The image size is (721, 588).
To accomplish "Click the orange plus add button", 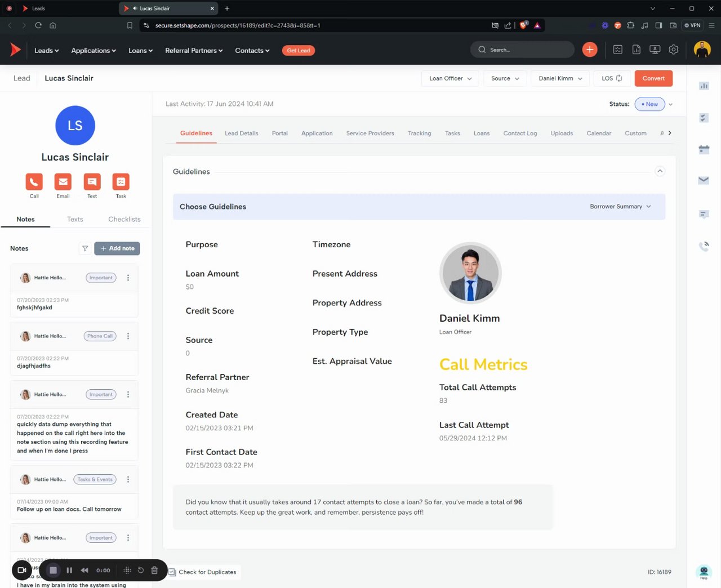I will click(x=590, y=50).
